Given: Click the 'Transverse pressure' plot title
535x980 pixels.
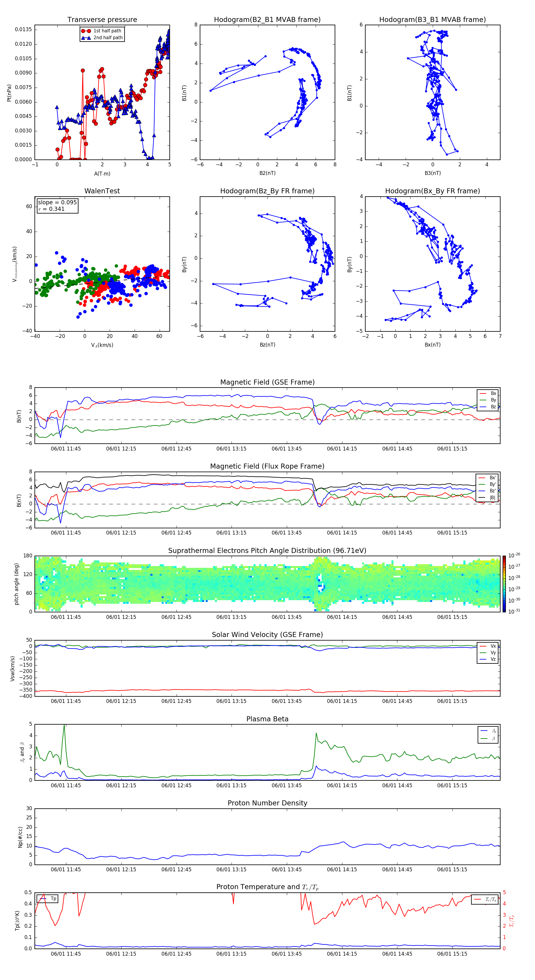Looking at the screenshot, I should click(x=102, y=20).
